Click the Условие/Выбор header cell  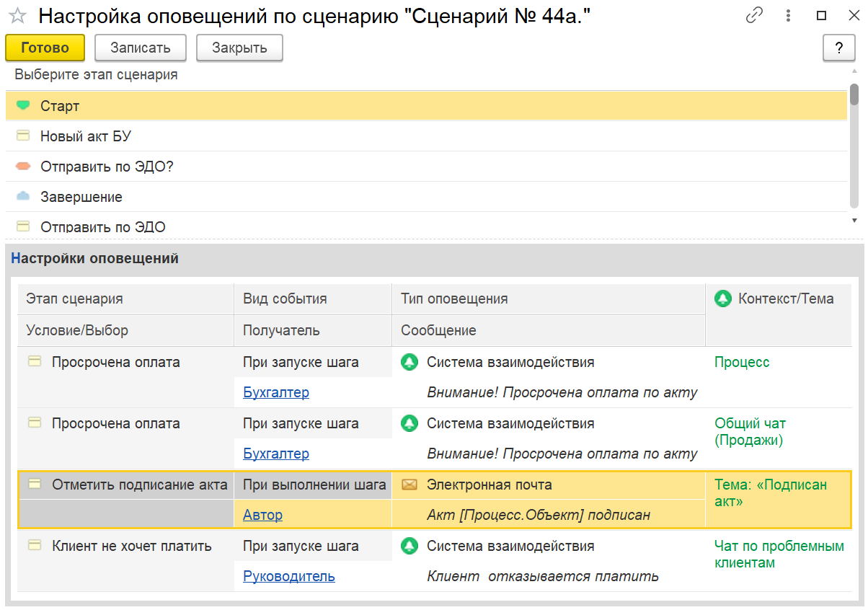tap(125, 330)
